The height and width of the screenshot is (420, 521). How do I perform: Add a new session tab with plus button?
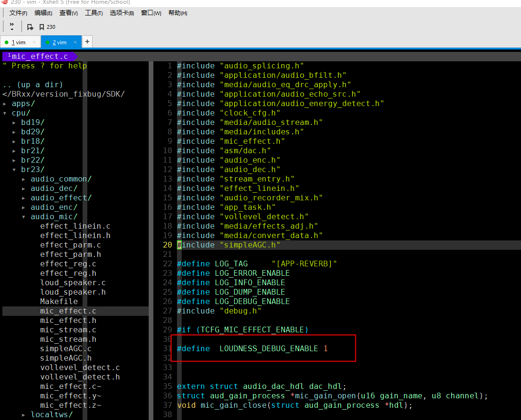pos(87,41)
